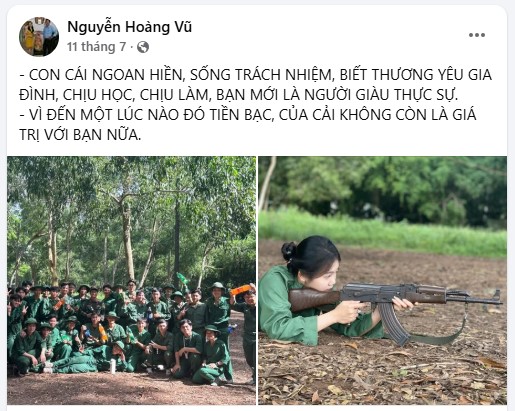
Task: Click the white bottle on the ground in the group photo
Action: tap(113, 366)
